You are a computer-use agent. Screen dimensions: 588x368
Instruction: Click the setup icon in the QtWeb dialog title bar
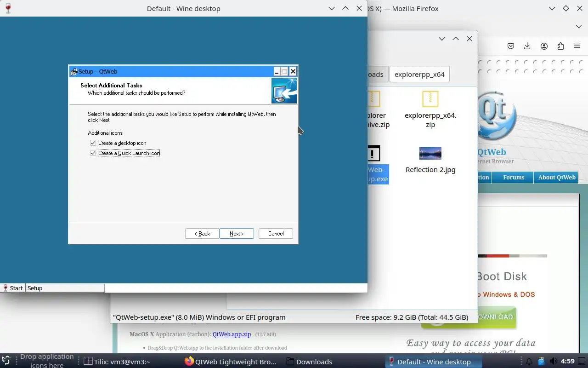tap(74, 71)
